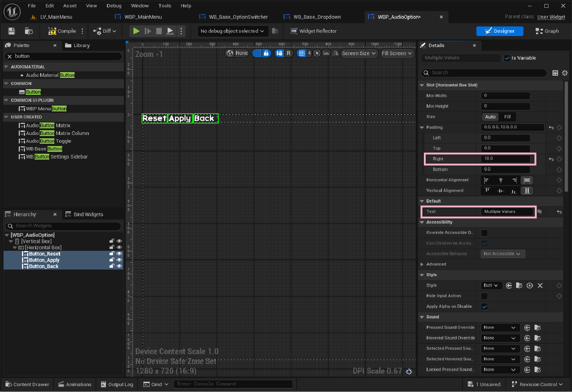This screenshot has width=572, height=392.
Task: Switch to Designer mode
Action: (500, 31)
